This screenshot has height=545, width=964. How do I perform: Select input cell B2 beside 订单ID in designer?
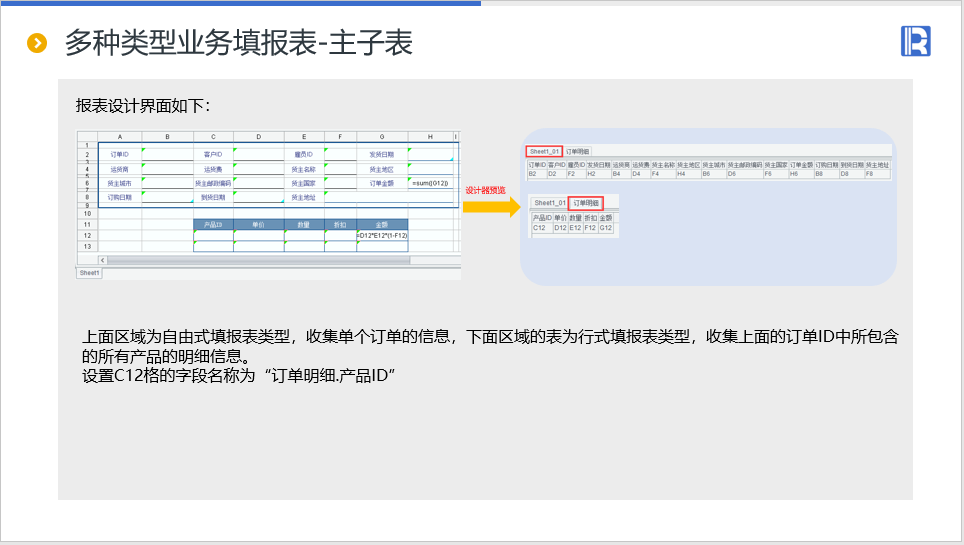(167, 154)
